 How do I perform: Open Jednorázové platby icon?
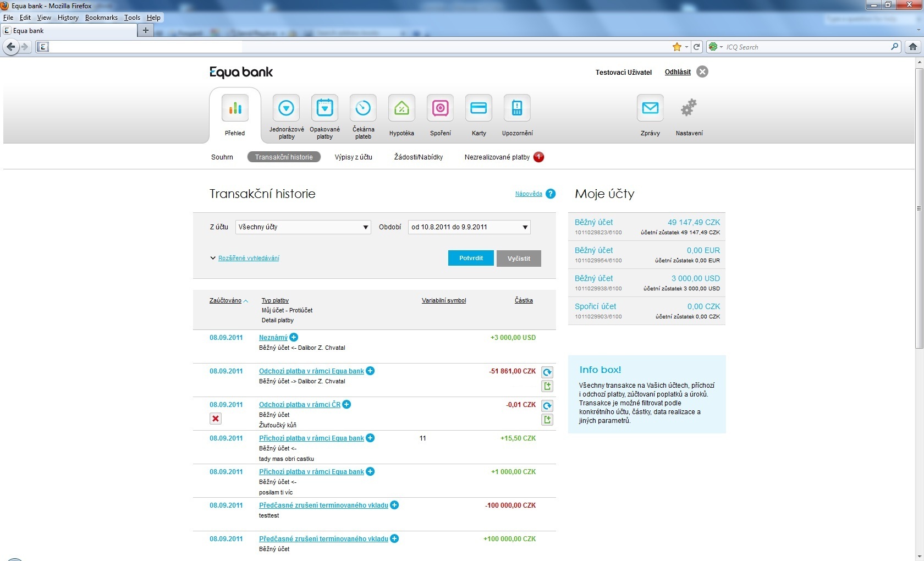tap(287, 108)
